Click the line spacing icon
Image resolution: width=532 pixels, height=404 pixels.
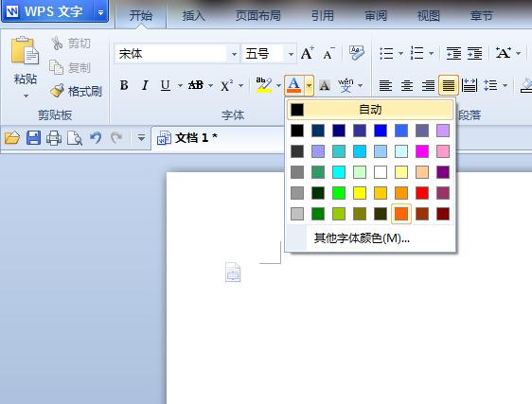click(x=490, y=85)
